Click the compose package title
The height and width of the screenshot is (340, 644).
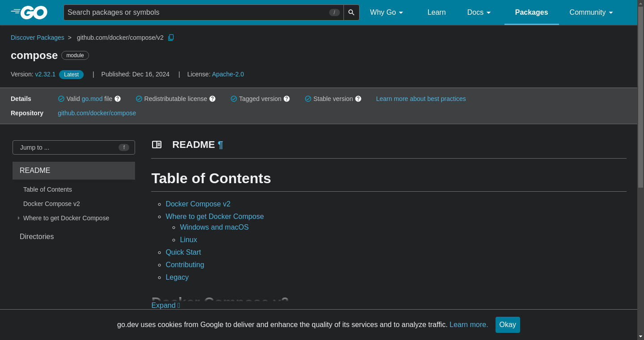(x=34, y=55)
